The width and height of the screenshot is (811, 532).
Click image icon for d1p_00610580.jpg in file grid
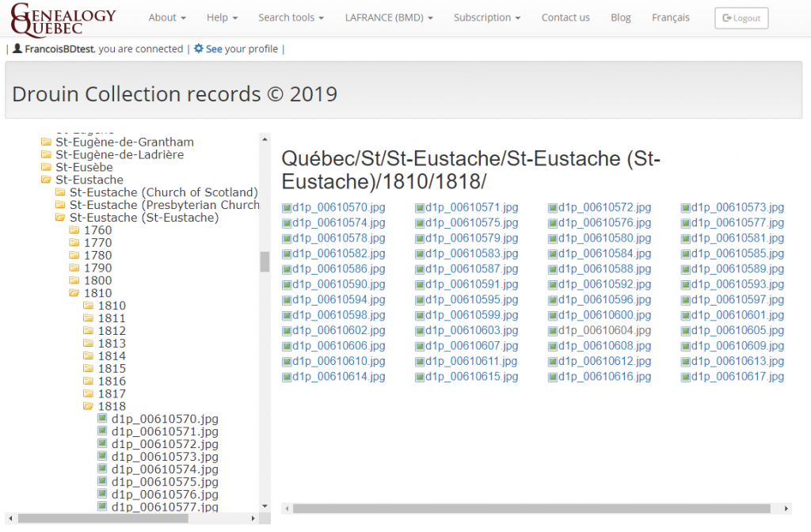coord(552,239)
